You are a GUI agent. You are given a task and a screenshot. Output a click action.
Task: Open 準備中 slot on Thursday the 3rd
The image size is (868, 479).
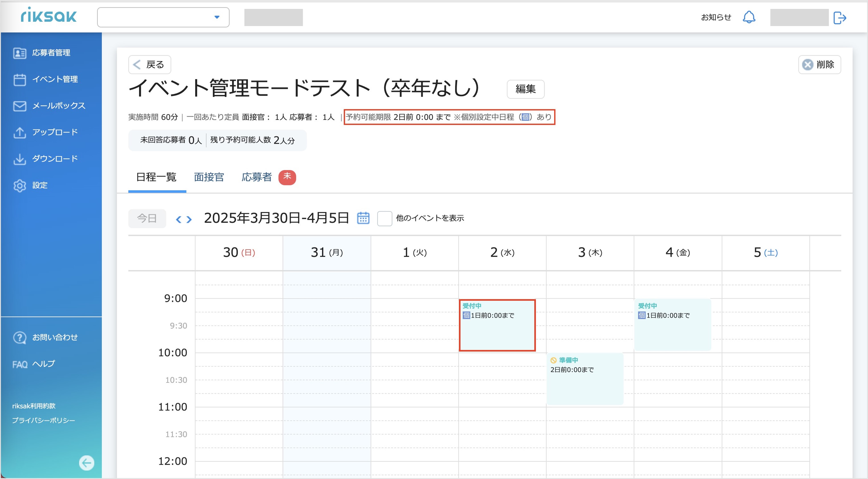[585, 379]
